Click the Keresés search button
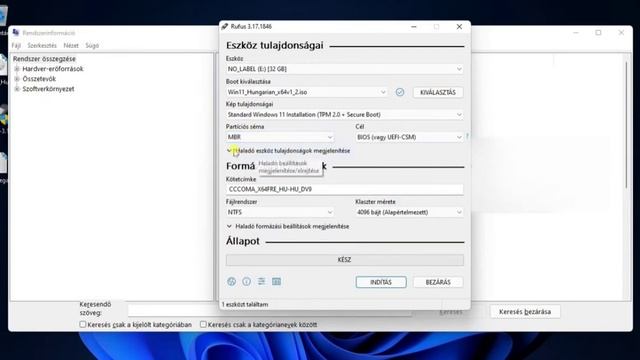Image resolution: width=640 pixels, height=360 pixels. pyautogui.click(x=451, y=312)
